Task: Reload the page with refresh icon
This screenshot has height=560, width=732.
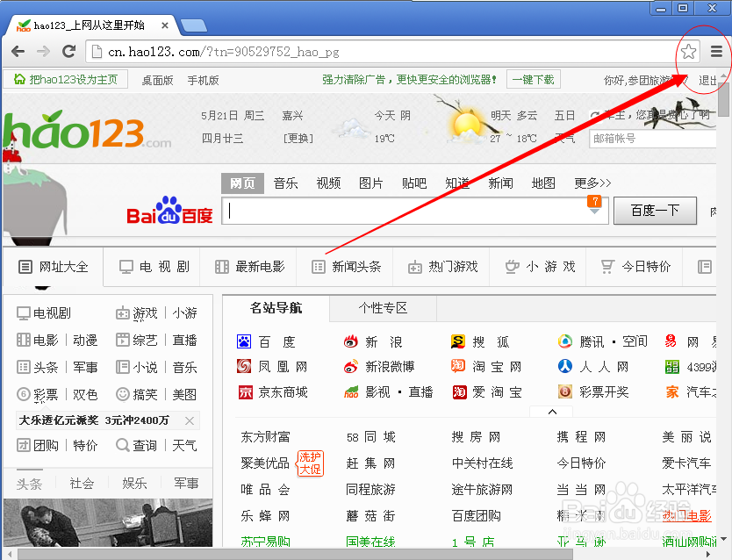Action: pyautogui.click(x=69, y=51)
